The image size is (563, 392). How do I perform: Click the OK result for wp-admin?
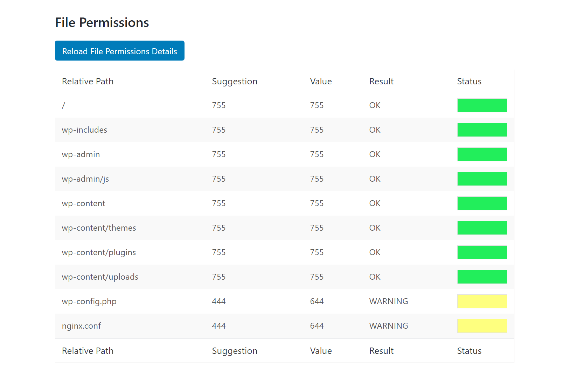point(374,154)
